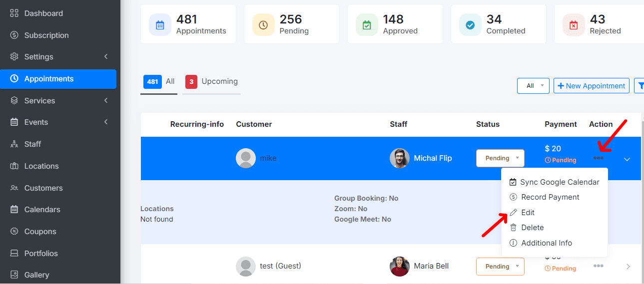644x284 pixels.
Task: Open the Pending status dropdown for test guest
Action: click(x=500, y=267)
